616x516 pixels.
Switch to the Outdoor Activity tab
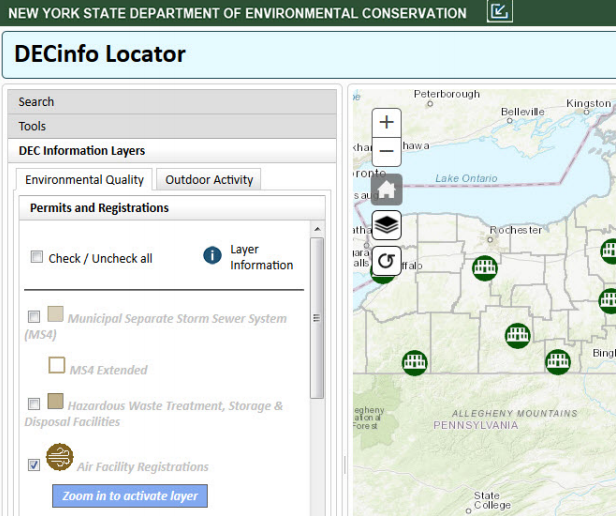(x=209, y=180)
